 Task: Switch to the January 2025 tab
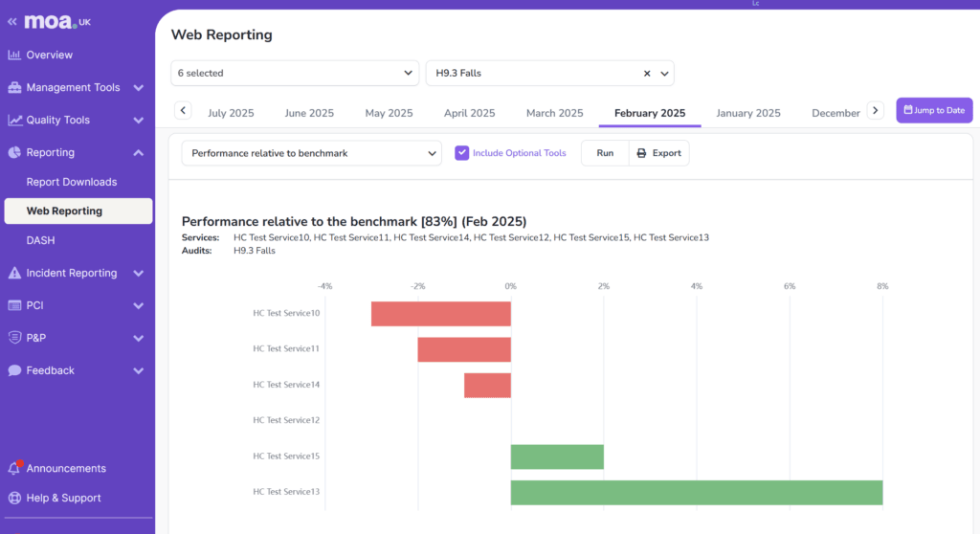[x=748, y=113]
